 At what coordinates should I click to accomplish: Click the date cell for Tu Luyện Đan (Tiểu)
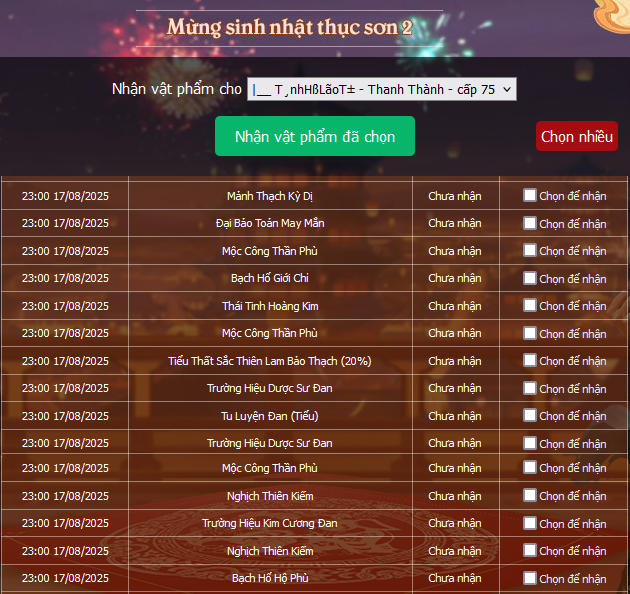pos(65,416)
